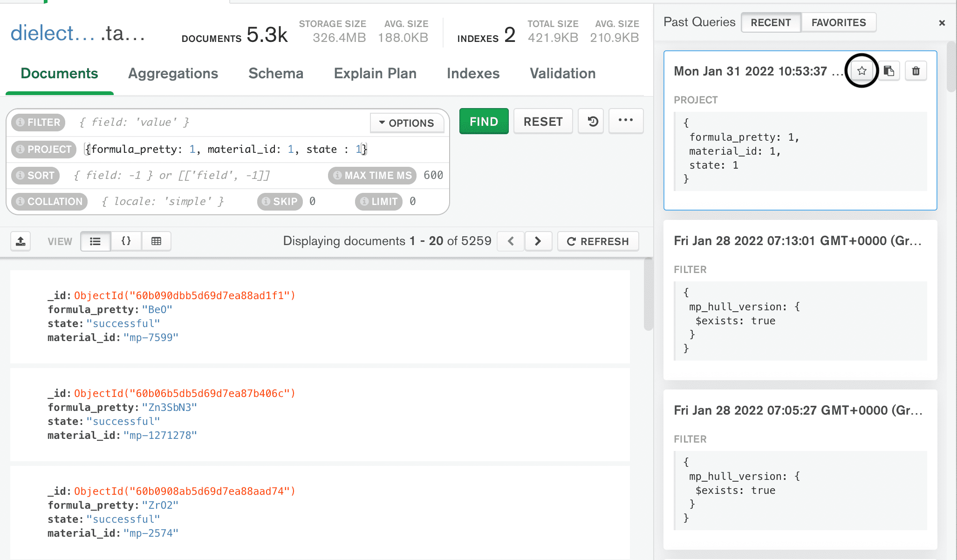This screenshot has width=957, height=560.
Task: Switch to table view of documents
Action: (x=156, y=241)
